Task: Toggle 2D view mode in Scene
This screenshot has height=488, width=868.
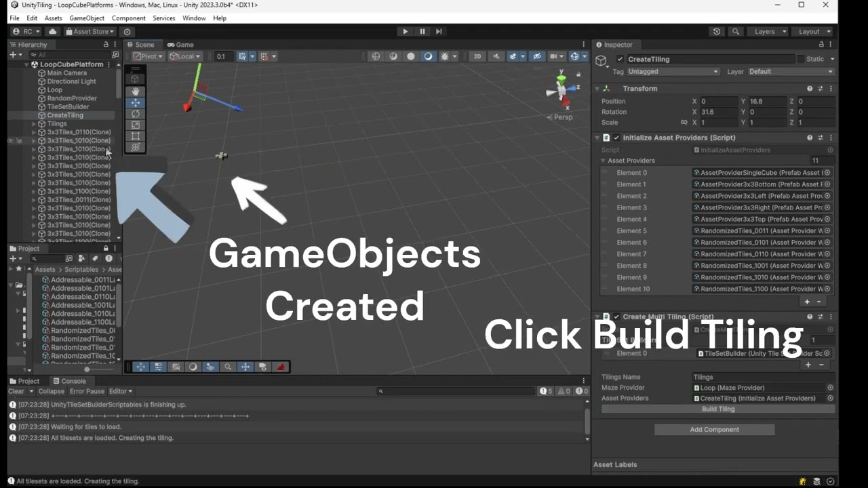Action: 477,56
